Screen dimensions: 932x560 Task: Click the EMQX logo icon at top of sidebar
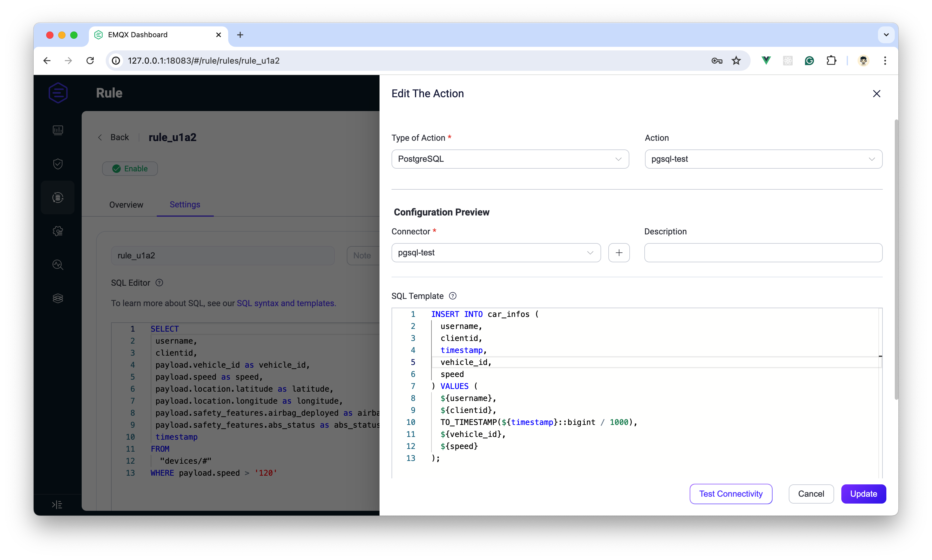(58, 92)
